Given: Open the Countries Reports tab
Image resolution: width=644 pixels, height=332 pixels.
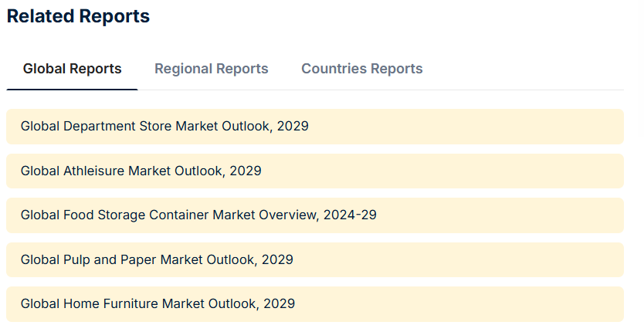Looking at the screenshot, I should point(362,69).
